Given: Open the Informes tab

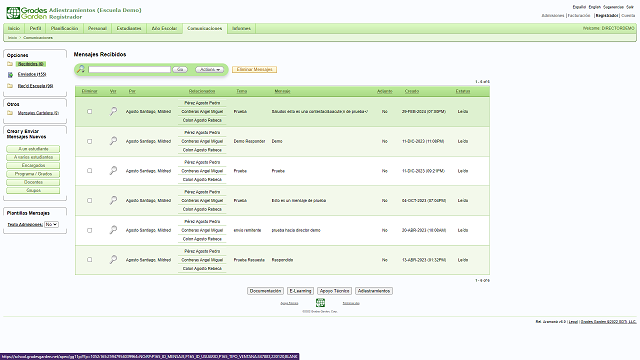Looking at the screenshot, I should click(241, 28).
